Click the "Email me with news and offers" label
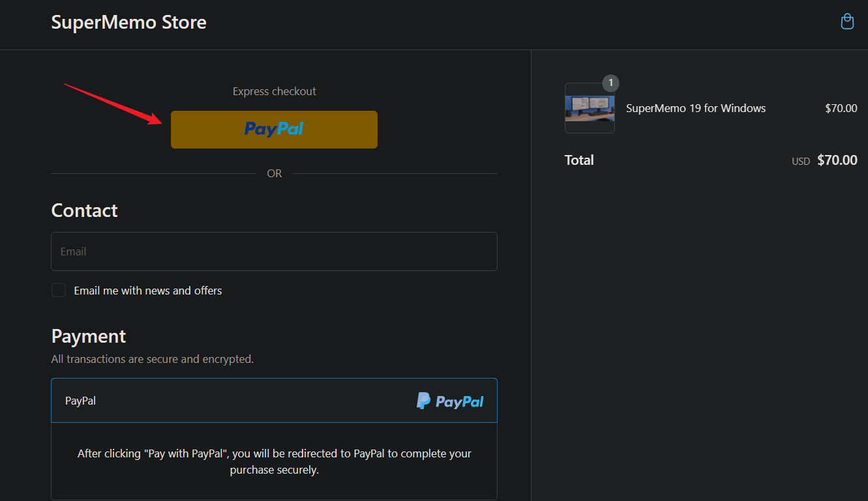 pos(148,291)
